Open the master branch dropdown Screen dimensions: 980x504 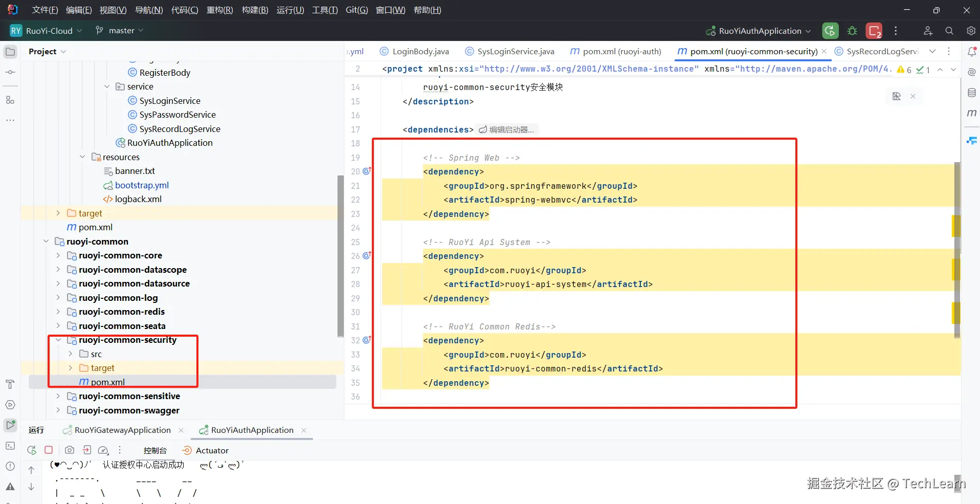(120, 31)
